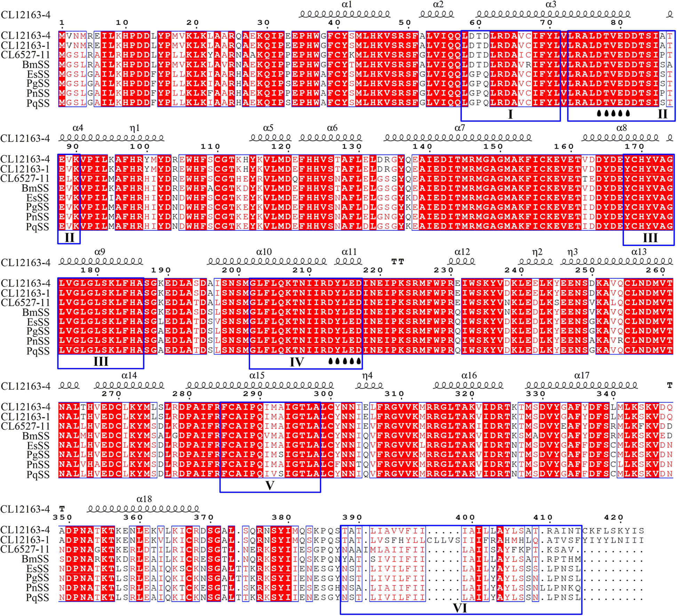This screenshot has height=616, width=677.
Task: Click residue position number 200
Action: tap(232, 270)
